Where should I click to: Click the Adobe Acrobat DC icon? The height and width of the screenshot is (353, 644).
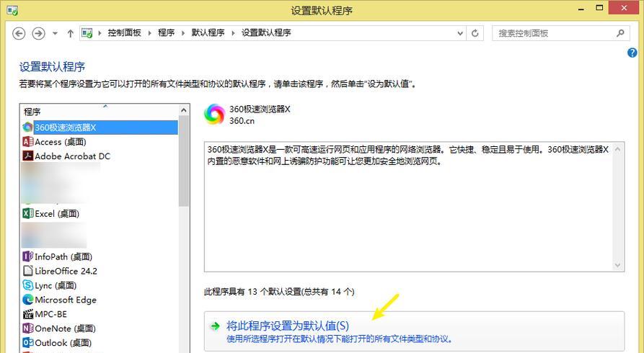click(27, 156)
